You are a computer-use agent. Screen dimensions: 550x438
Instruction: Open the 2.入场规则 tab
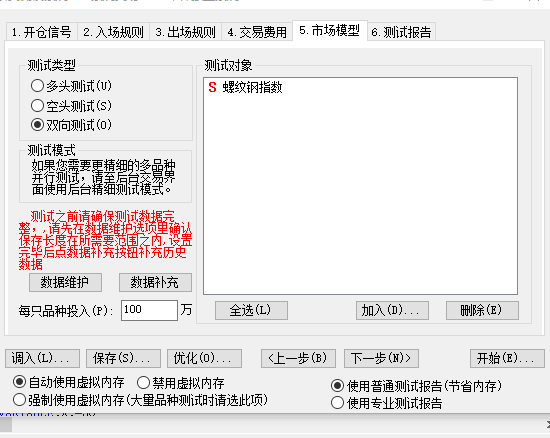pyautogui.click(x=114, y=32)
